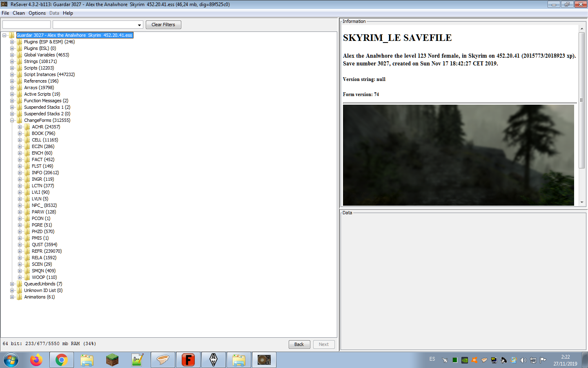The height and width of the screenshot is (368, 588).
Task: Click the Back button
Action: pyautogui.click(x=299, y=344)
